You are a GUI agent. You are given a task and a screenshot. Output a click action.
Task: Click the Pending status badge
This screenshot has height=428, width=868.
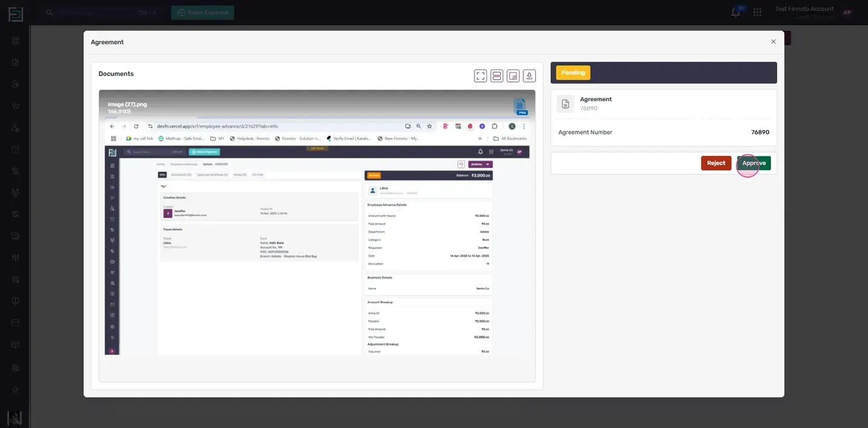[x=573, y=73]
